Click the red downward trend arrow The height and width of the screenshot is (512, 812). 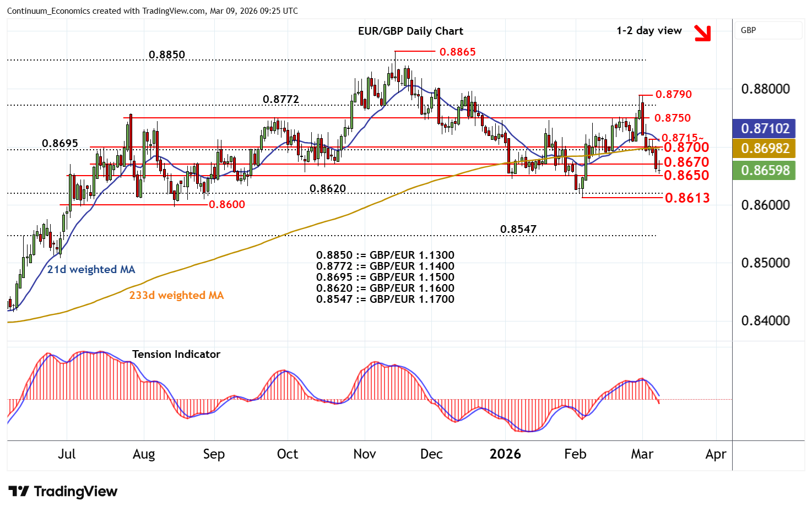(702, 33)
